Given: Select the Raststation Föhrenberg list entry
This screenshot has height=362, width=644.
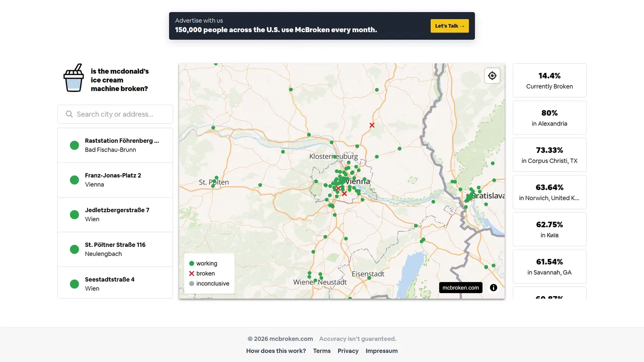Looking at the screenshot, I should pos(115,145).
